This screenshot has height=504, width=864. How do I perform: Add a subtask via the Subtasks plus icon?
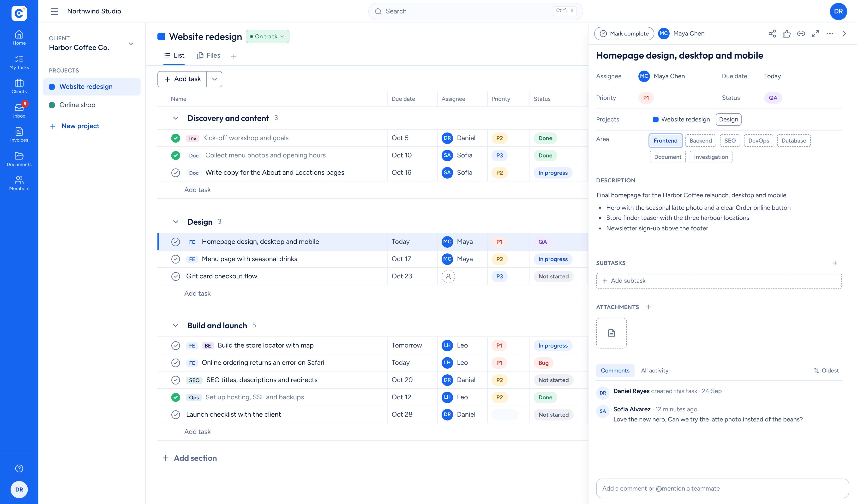[x=835, y=263]
